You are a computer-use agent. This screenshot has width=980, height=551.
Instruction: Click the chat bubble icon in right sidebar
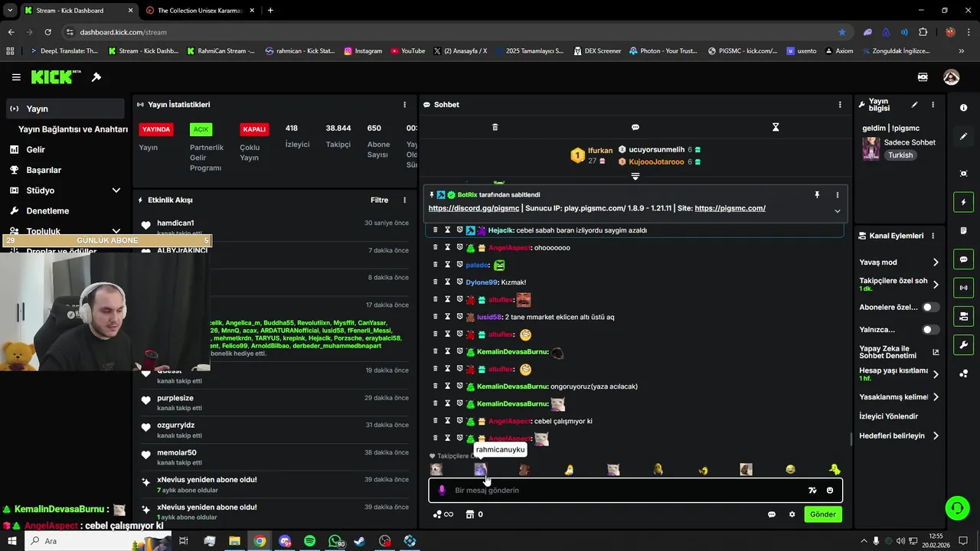pyautogui.click(x=963, y=259)
